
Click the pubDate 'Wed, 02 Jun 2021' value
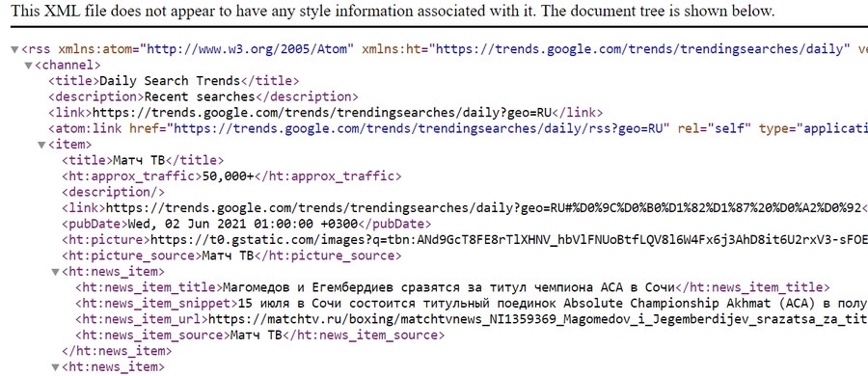click(x=244, y=225)
